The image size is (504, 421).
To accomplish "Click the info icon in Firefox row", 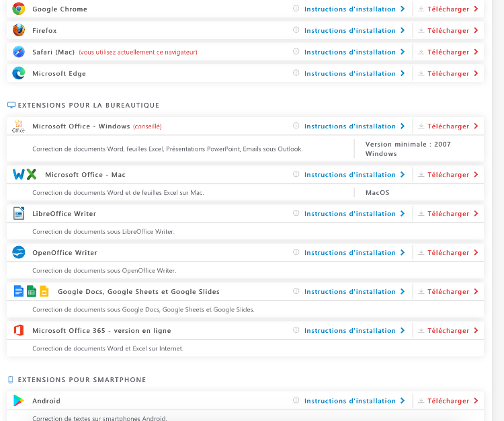I will tap(296, 30).
